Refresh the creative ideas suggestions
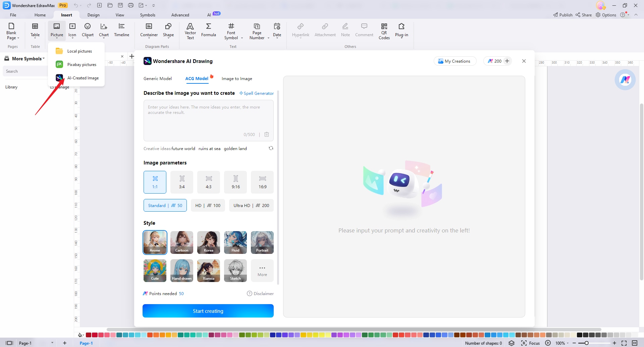 click(x=271, y=148)
